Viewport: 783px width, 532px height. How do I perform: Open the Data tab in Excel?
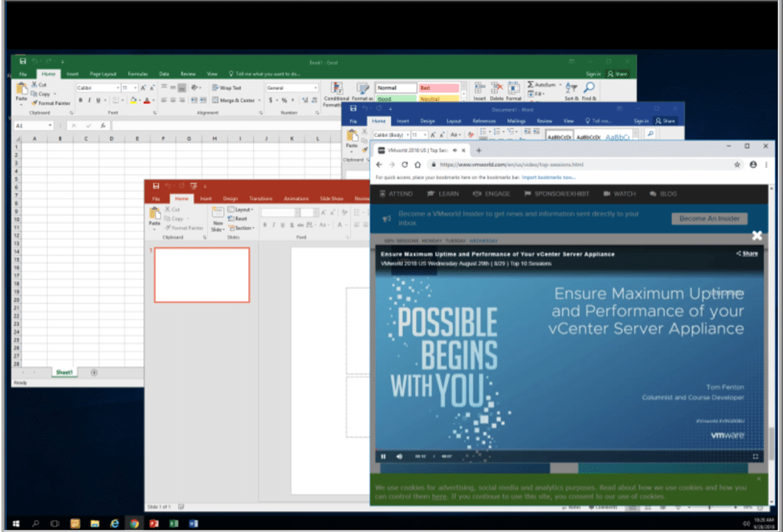(164, 74)
